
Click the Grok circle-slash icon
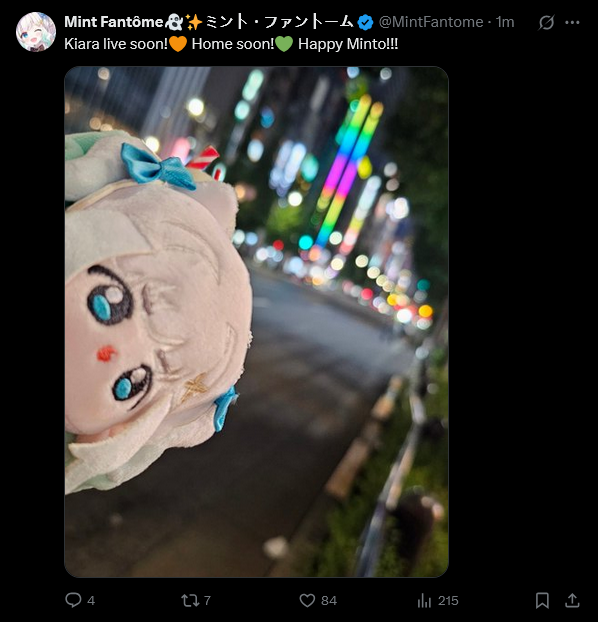[546, 23]
